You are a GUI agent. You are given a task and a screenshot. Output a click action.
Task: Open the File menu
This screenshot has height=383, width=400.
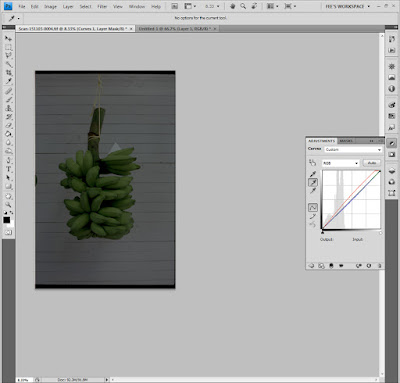pyautogui.click(x=22, y=6)
